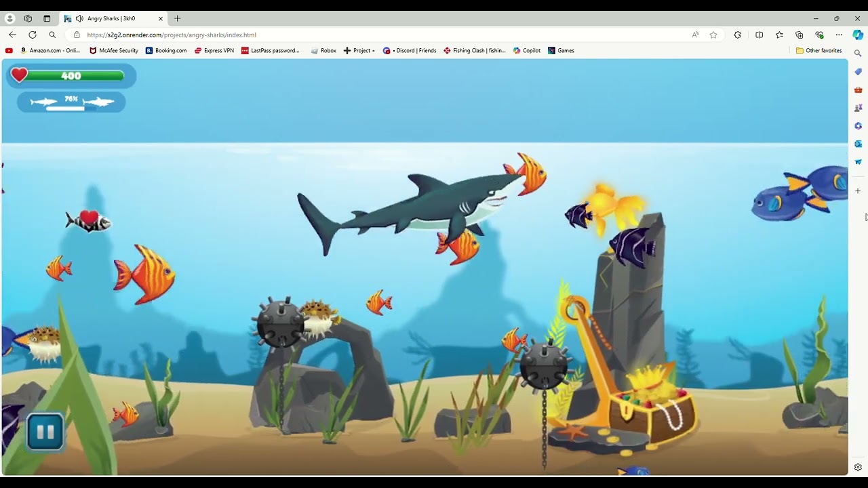Click the address bar URL field

380,35
